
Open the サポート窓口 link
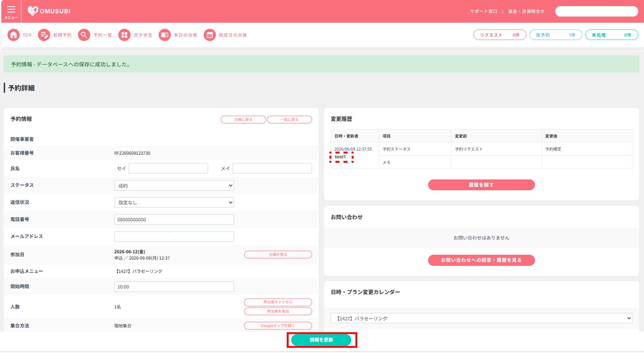(x=484, y=12)
